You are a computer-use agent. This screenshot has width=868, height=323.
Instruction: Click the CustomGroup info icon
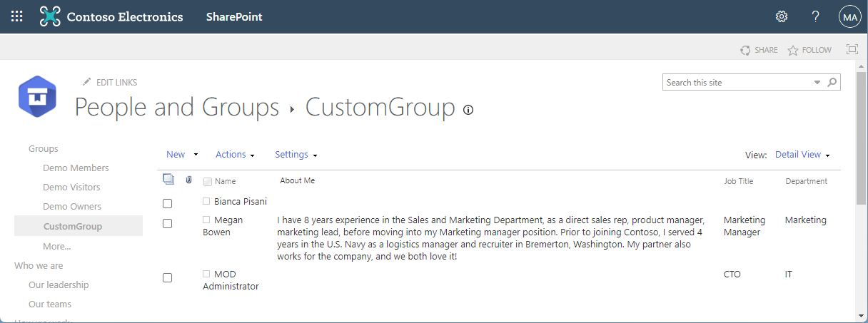coord(468,110)
